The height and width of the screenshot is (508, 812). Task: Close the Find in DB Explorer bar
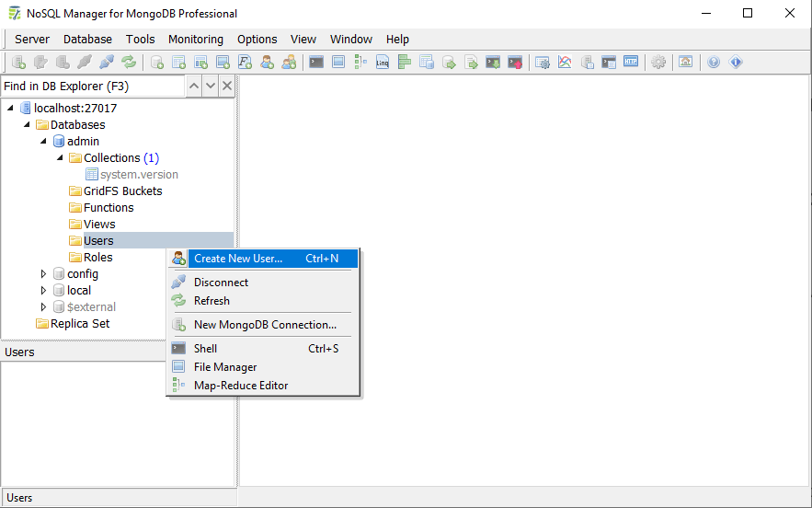[227, 86]
